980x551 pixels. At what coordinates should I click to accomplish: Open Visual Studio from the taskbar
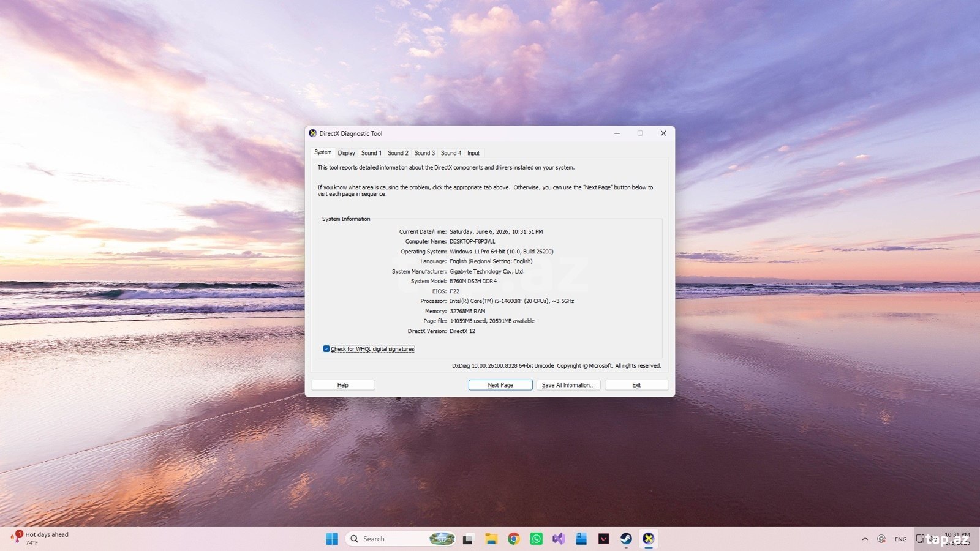[x=559, y=539]
